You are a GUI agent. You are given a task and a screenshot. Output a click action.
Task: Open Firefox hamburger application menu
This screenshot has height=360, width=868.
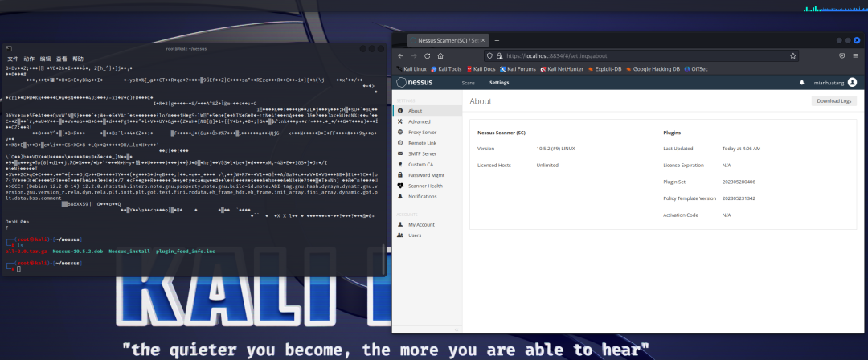(855, 56)
